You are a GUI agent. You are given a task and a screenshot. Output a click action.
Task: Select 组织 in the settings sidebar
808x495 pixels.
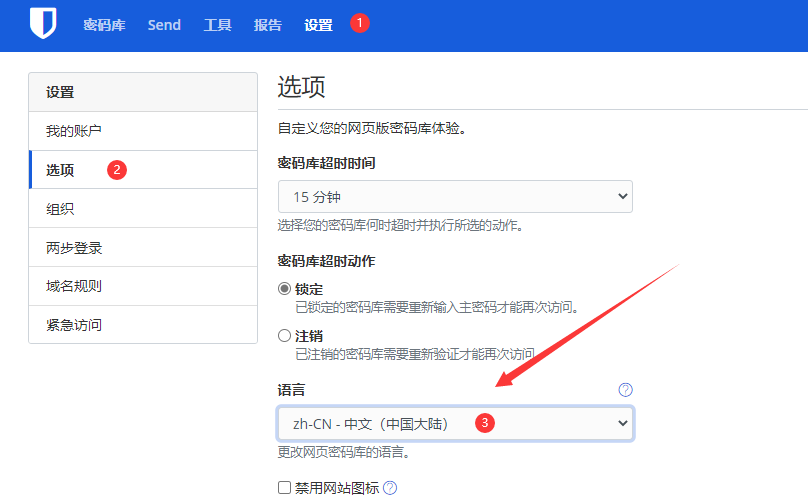(x=60, y=209)
